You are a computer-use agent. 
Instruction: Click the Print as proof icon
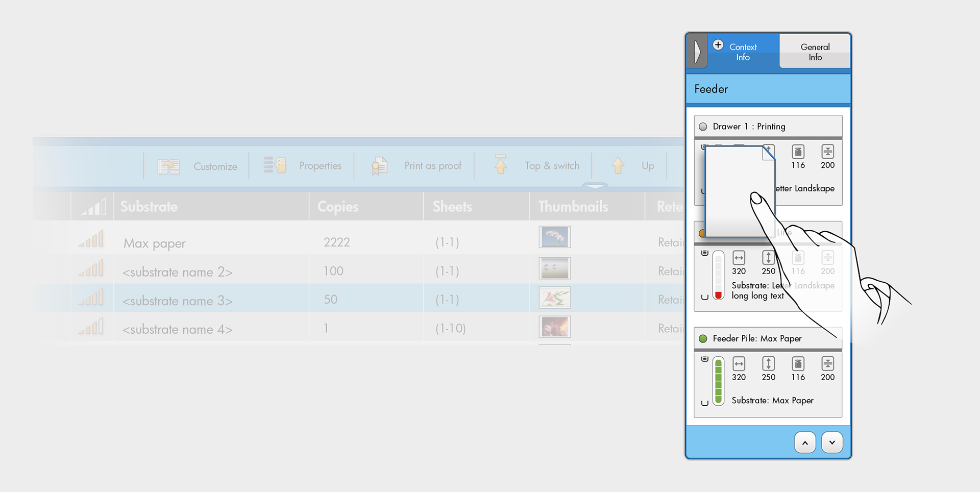[x=379, y=166]
